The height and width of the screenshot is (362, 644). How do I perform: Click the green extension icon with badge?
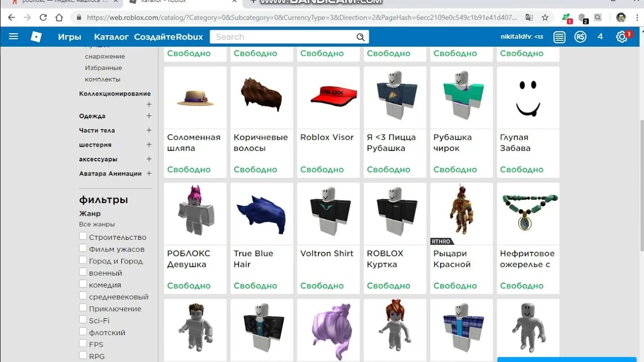click(x=567, y=18)
